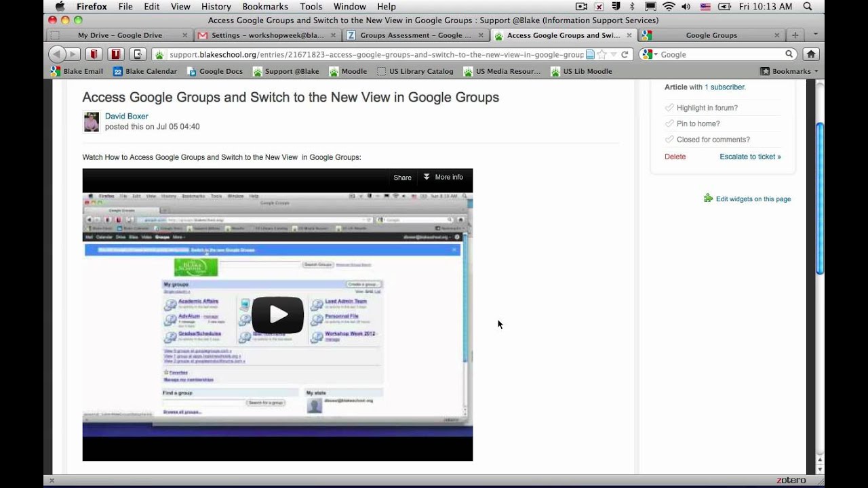Switch to Settings - workshopweek Gmail tab

tap(268, 35)
